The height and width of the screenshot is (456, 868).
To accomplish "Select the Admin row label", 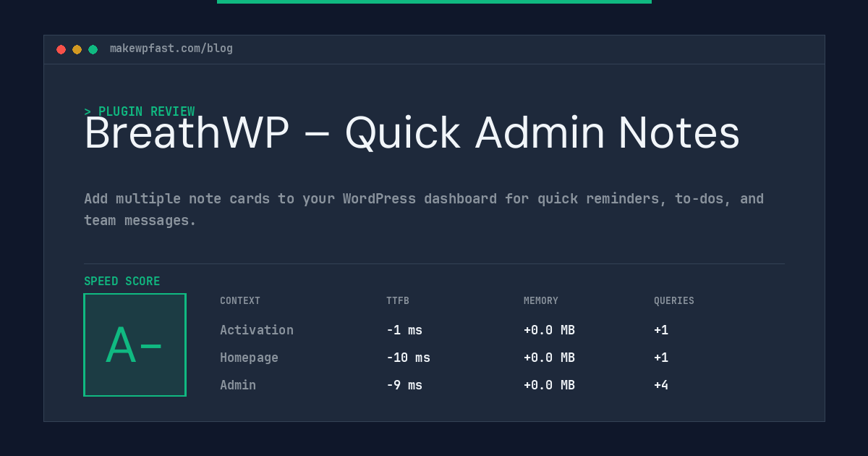I will pyautogui.click(x=238, y=385).
